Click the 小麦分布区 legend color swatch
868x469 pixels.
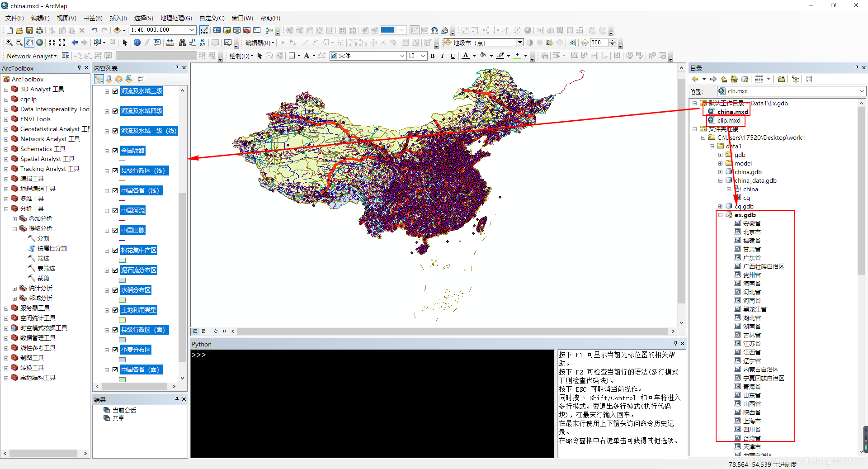[122, 360]
